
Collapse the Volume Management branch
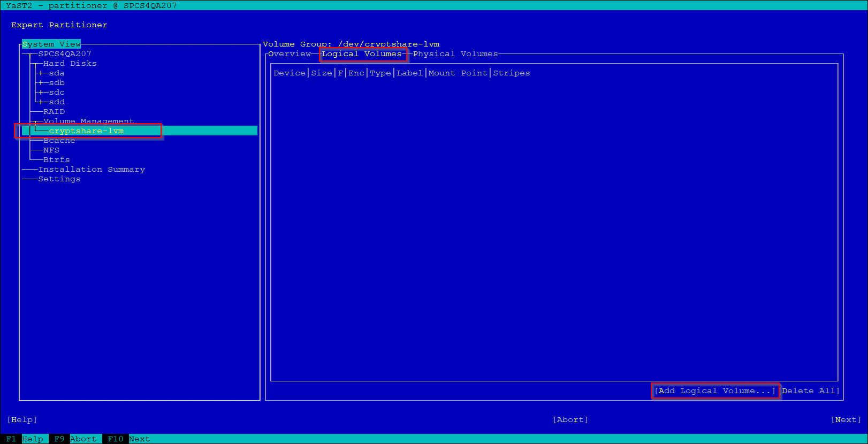coord(35,122)
